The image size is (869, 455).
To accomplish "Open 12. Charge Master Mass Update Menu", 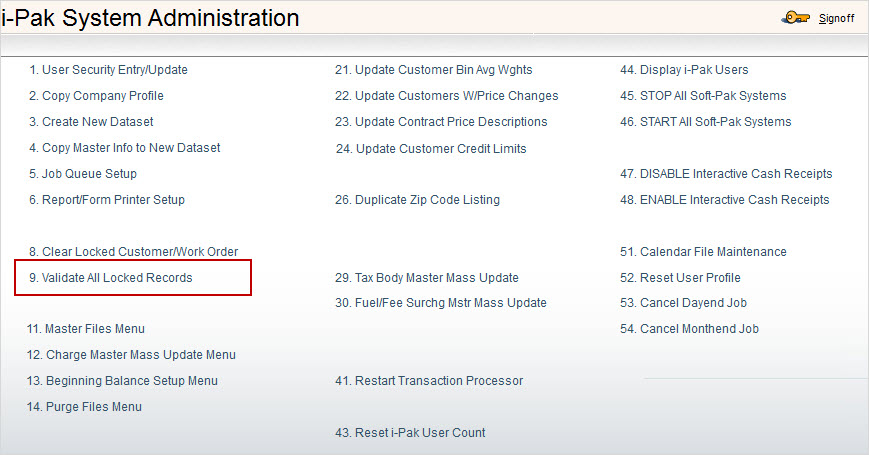I will [x=131, y=355].
